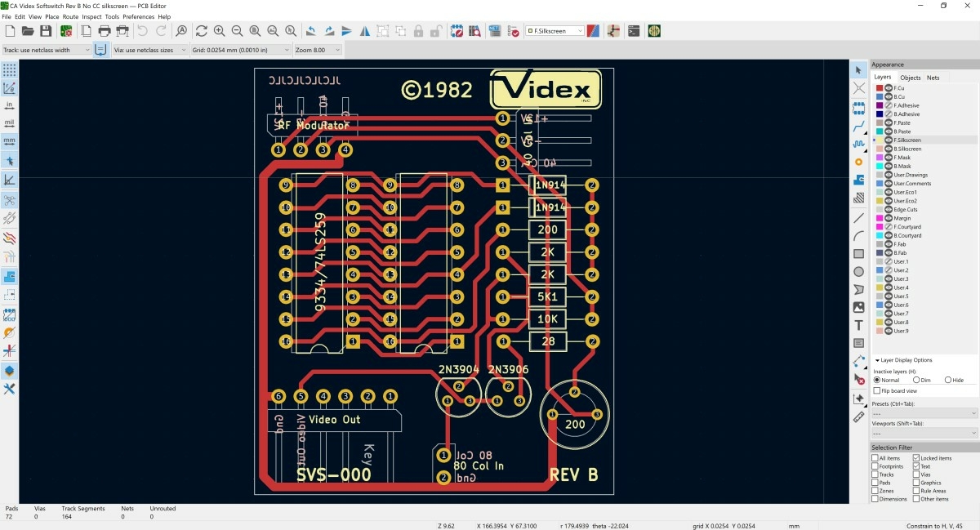This screenshot has width=980, height=530.
Task: Click the Print icon in toolbar
Action: click(x=105, y=31)
